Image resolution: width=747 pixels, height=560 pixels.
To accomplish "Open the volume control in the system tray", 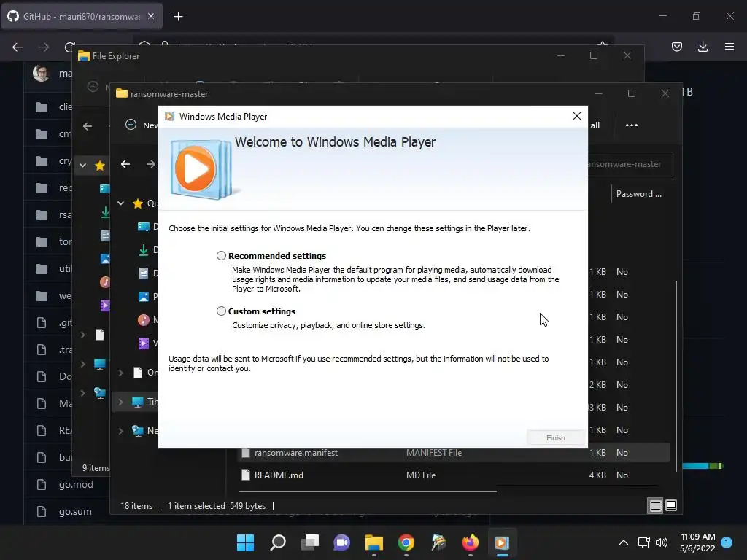I will click(x=662, y=542).
